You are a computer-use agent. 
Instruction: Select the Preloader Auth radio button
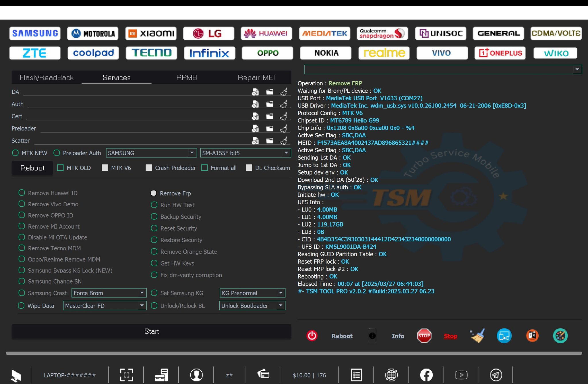(x=57, y=153)
